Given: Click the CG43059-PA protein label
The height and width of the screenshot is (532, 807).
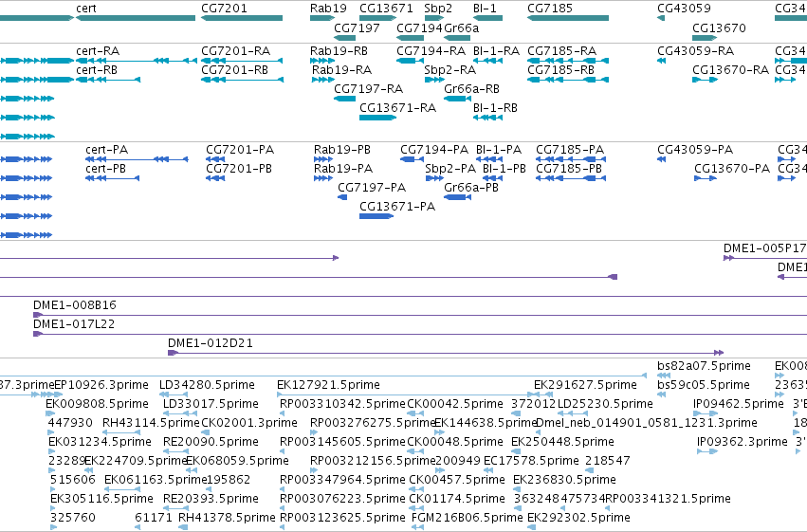Looking at the screenshot, I should [695, 150].
